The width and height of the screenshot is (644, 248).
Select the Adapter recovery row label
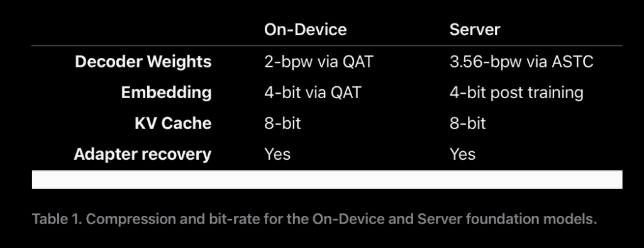point(143,154)
